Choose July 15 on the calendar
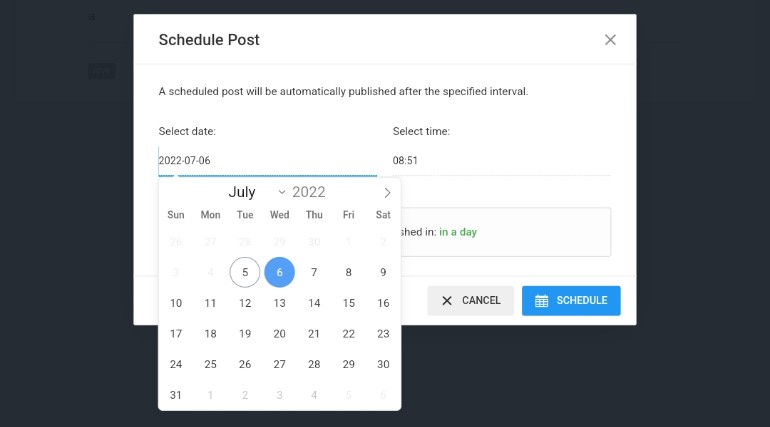This screenshot has height=427, width=770. click(349, 303)
